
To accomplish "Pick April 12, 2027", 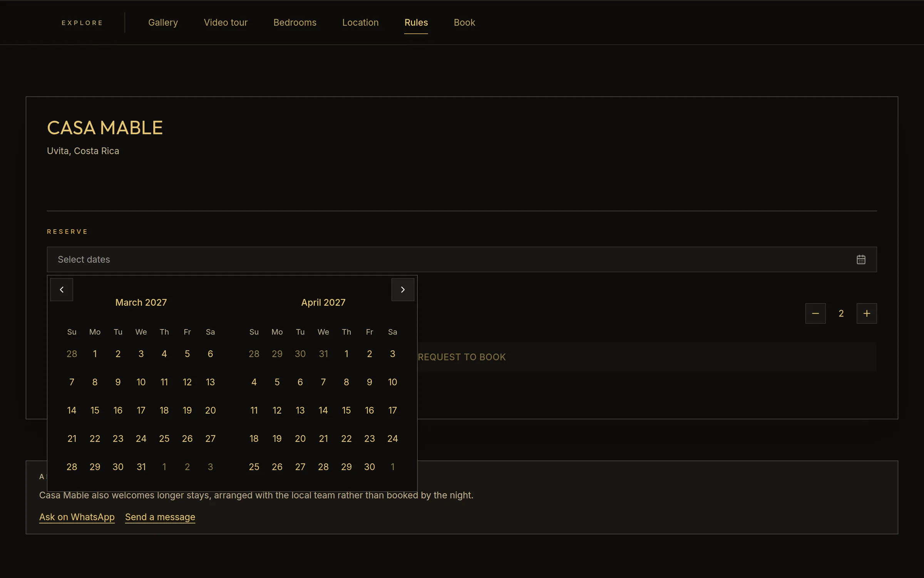I will click(277, 410).
